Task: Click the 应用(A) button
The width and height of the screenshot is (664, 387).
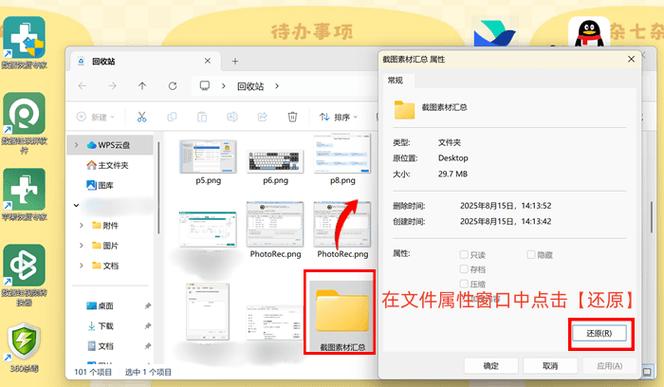Action: click(609, 366)
